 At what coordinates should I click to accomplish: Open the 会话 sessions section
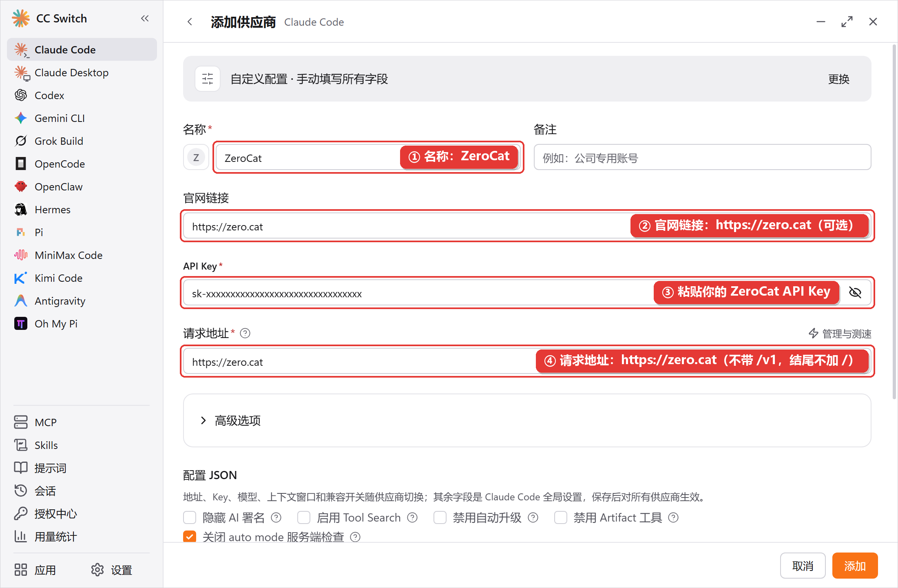point(82,491)
